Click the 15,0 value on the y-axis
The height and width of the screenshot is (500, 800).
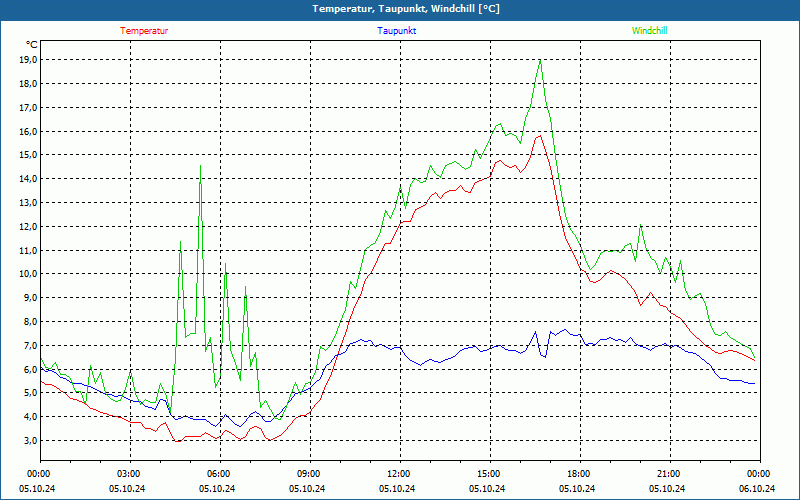28,154
